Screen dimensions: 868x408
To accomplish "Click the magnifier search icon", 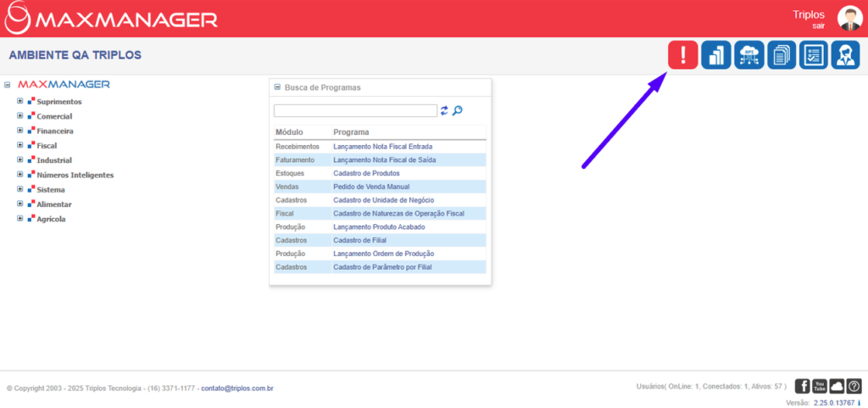I will (x=457, y=111).
